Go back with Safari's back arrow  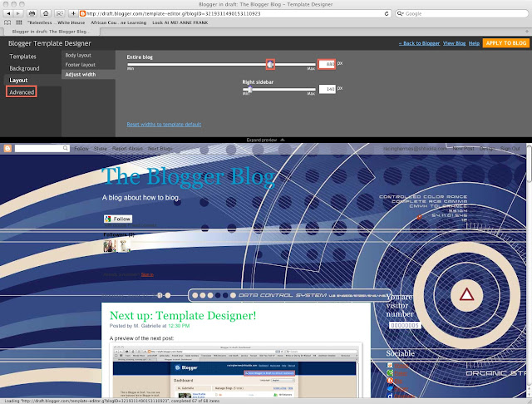click(x=8, y=13)
